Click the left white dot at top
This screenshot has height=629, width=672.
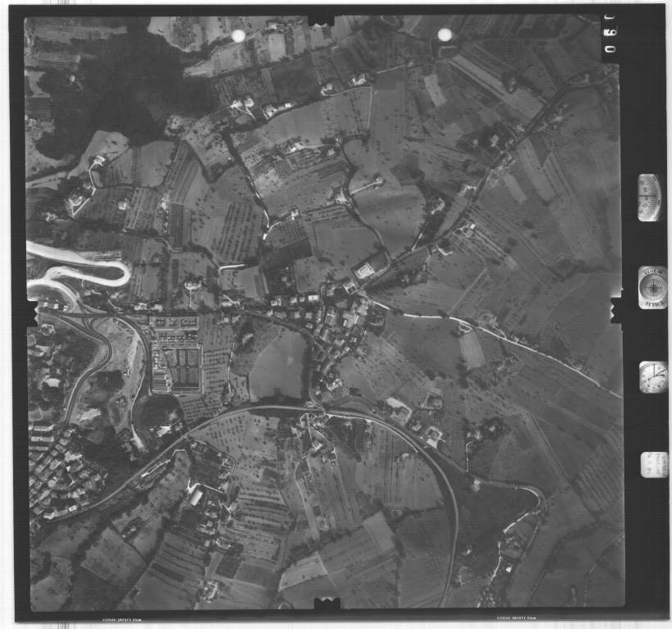238,36
